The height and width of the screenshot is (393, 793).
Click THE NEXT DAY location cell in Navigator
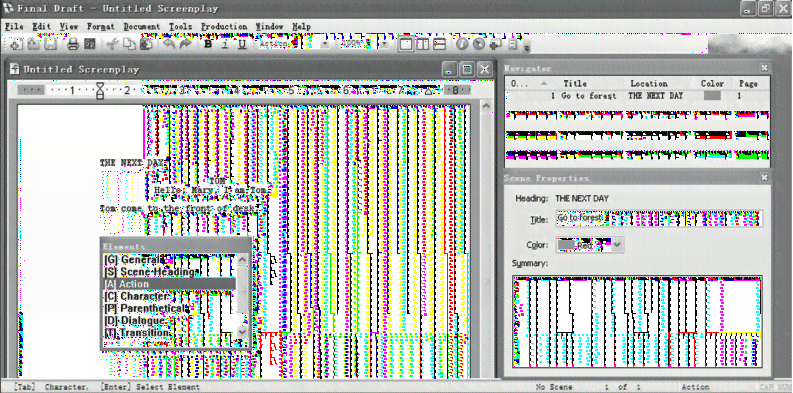coord(655,96)
